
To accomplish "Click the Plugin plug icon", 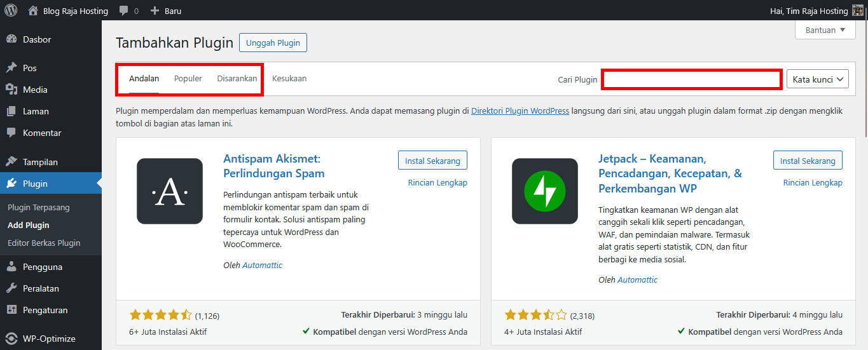I will (x=11, y=184).
